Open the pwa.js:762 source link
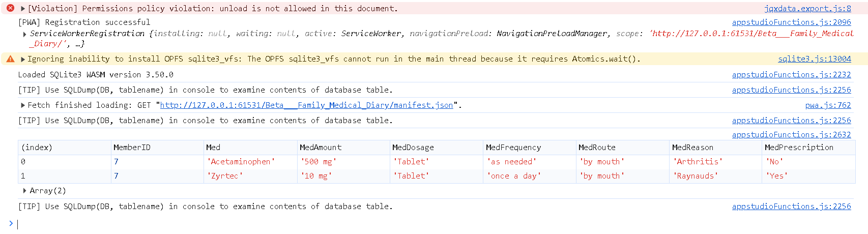Image resolution: width=868 pixels, height=234 pixels. pyautogui.click(x=828, y=105)
